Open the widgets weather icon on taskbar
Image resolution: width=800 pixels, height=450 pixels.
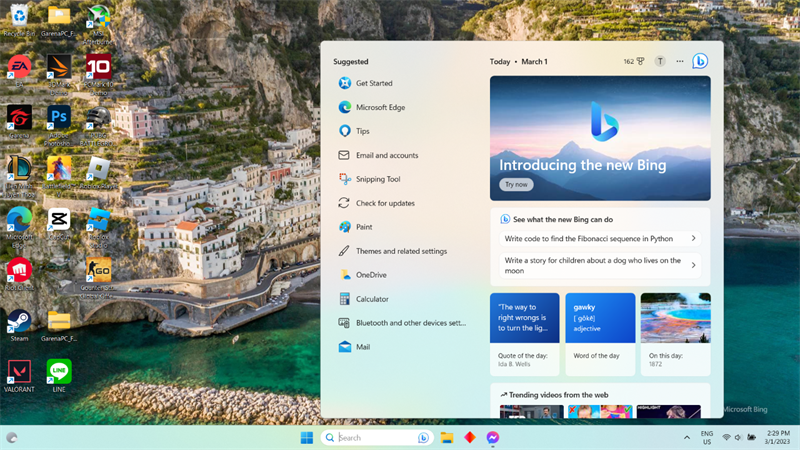(x=12, y=437)
